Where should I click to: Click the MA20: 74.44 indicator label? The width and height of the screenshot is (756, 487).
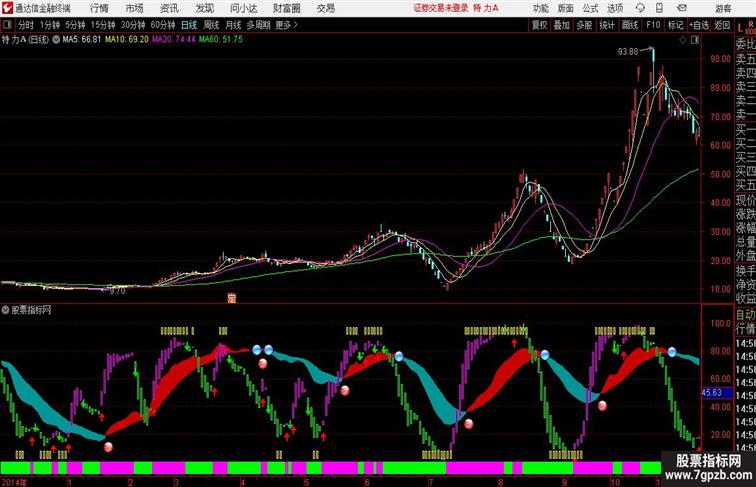(x=174, y=40)
